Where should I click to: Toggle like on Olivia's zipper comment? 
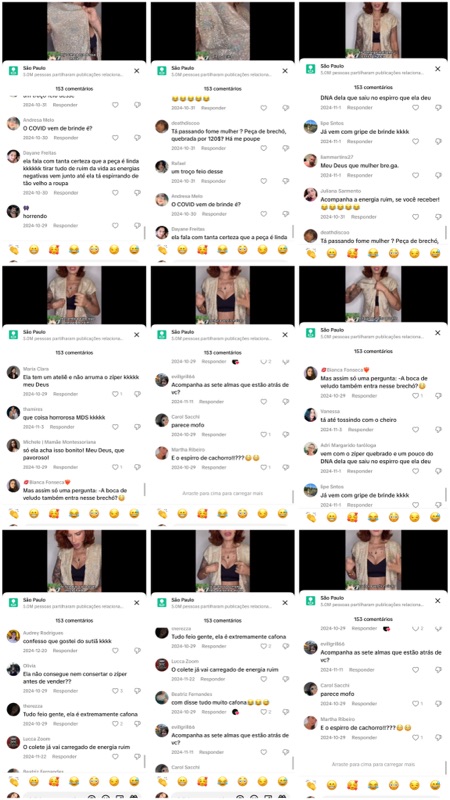click(x=115, y=691)
